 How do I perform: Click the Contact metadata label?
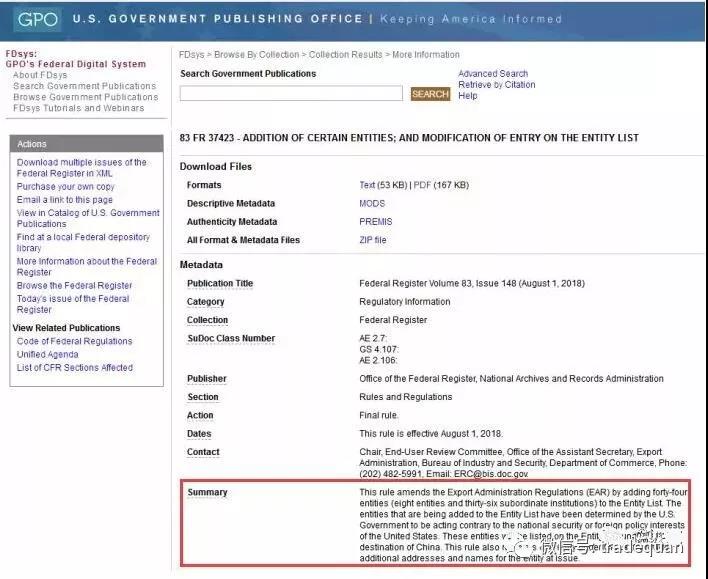tap(203, 452)
